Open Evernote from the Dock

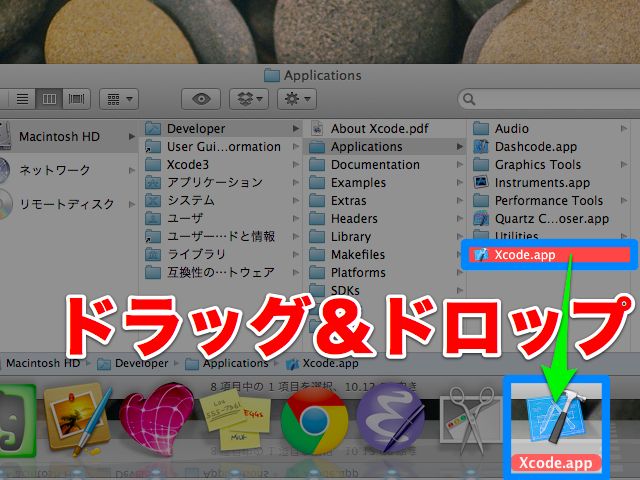click(x=16, y=422)
